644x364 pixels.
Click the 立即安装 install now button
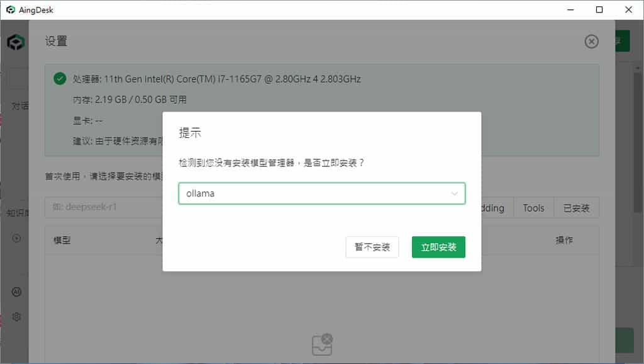(438, 247)
